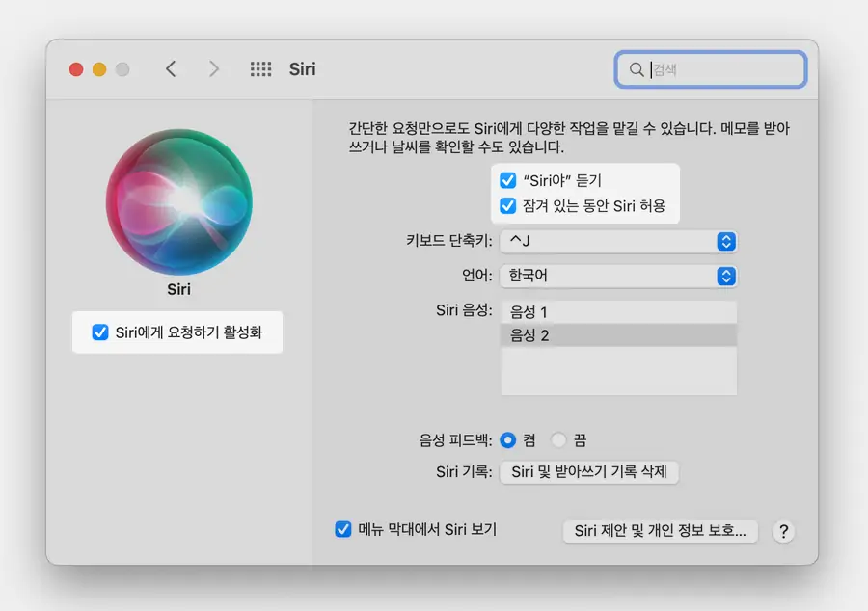
Task: Focus the 검색 search field
Action: (x=710, y=69)
